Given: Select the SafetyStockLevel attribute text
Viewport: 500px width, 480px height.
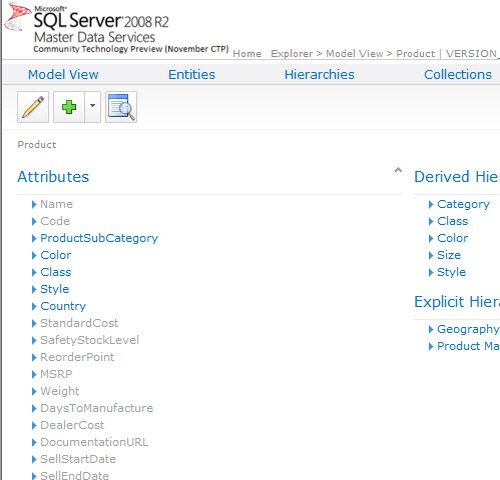Looking at the screenshot, I should pyautogui.click(x=90, y=340).
